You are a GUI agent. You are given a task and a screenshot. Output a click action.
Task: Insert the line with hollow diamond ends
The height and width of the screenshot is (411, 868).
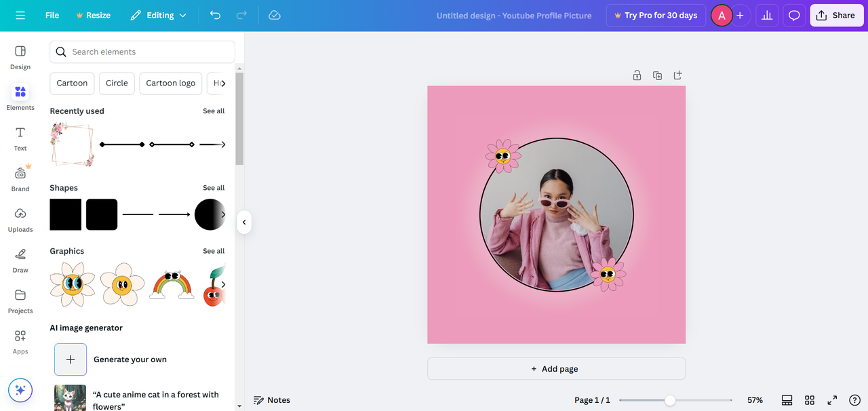[x=172, y=144]
